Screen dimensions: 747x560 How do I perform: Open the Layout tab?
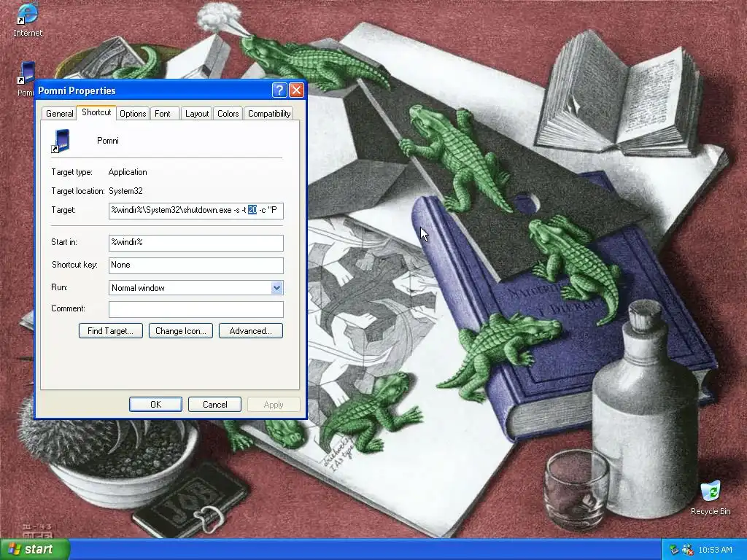pyautogui.click(x=197, y=113)
